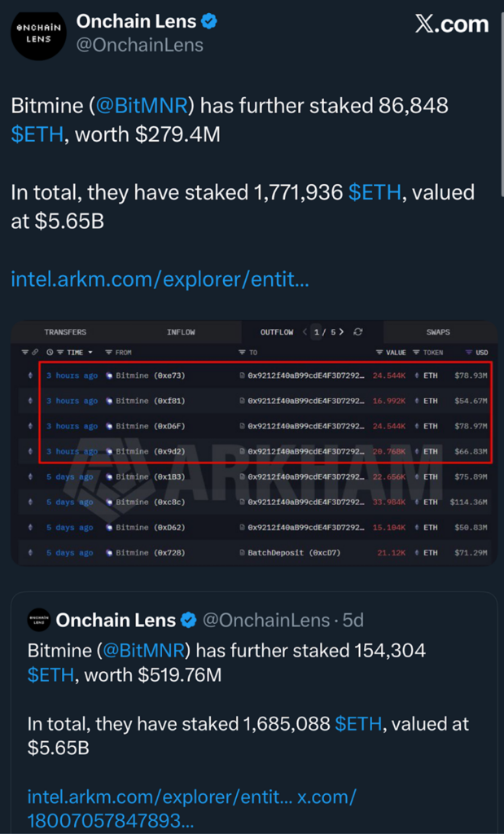Switch to the TRANSFERS tab
This screenshot has height=834, width=504.
[x=65, y=332]
